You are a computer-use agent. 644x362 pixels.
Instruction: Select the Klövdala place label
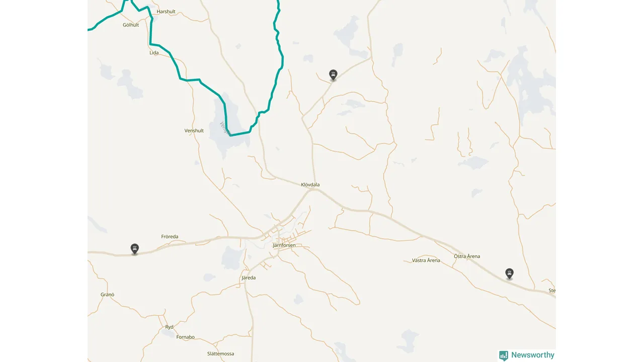(x=310, y=185)
